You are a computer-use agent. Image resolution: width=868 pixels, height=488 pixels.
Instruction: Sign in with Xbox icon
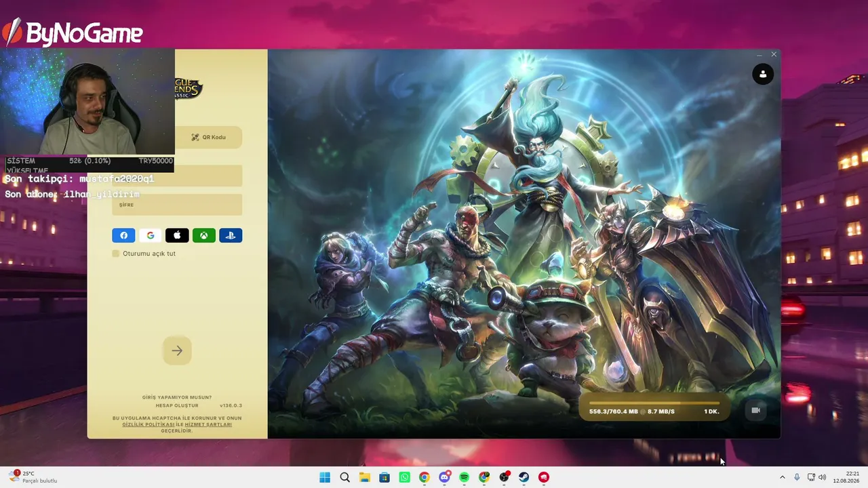pos(203,235)
